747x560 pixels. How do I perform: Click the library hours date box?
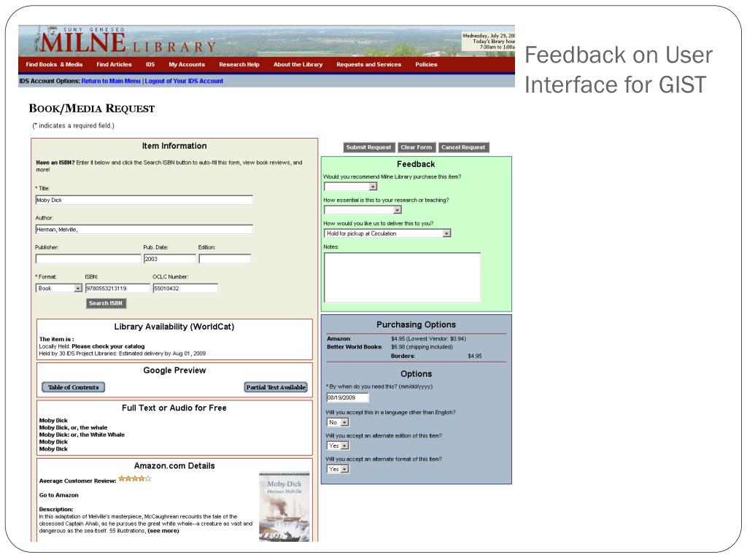[488, 42]
